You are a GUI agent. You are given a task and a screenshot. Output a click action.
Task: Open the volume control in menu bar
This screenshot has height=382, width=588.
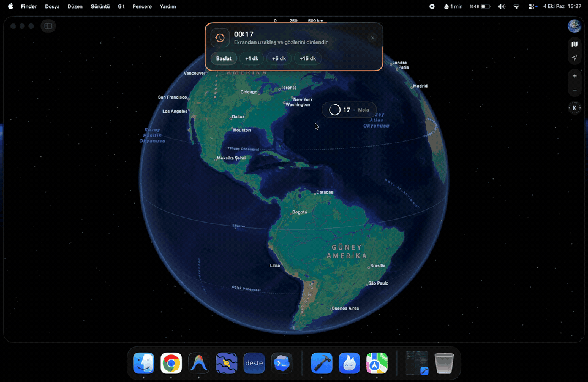[x=502, y=6]
